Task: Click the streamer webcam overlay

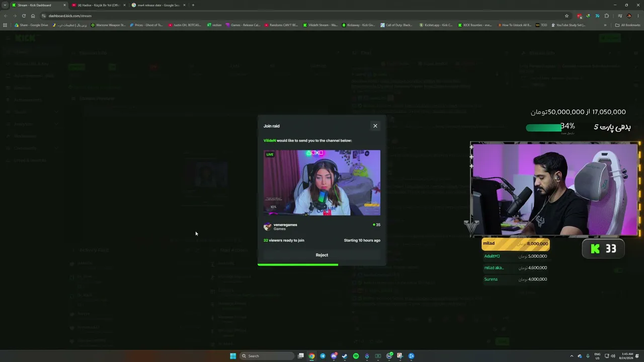Action: tap(555, 189)
